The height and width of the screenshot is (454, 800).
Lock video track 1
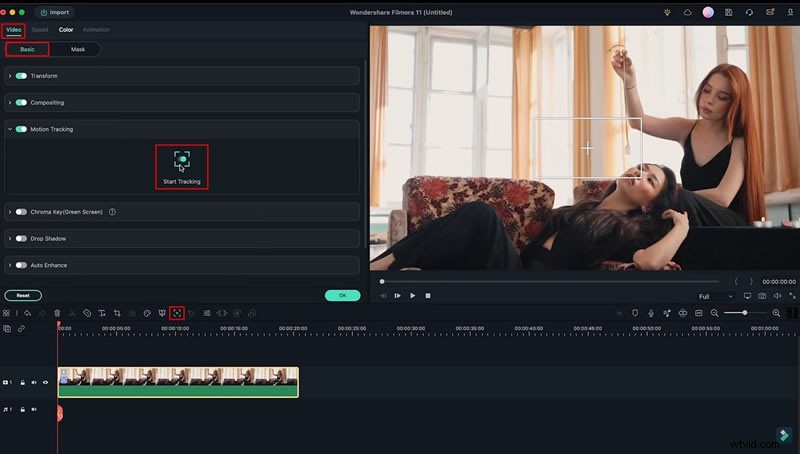click(22, 382)
